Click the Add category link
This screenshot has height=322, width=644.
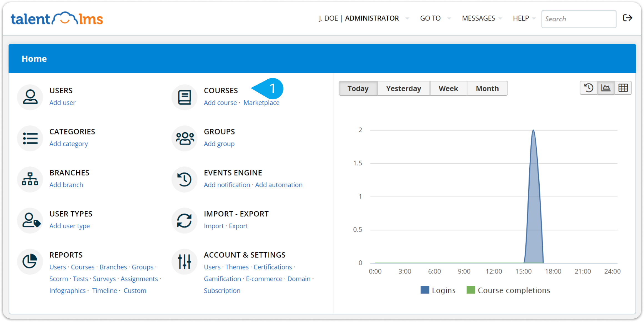click(69, 144)
